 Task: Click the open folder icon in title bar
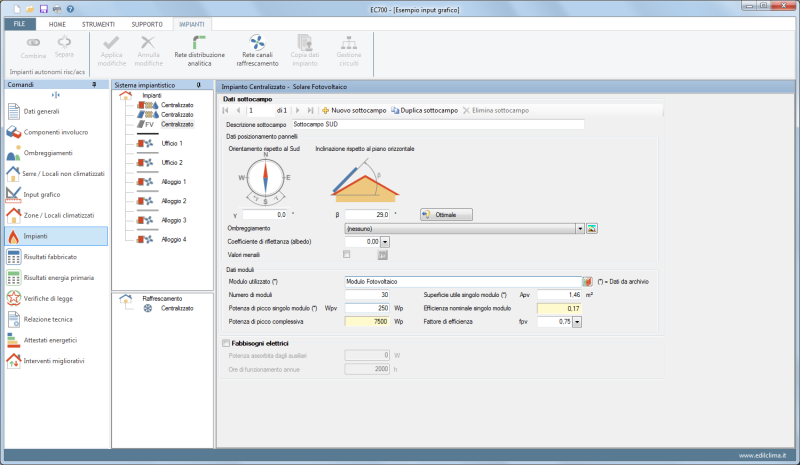pos(30,9)
